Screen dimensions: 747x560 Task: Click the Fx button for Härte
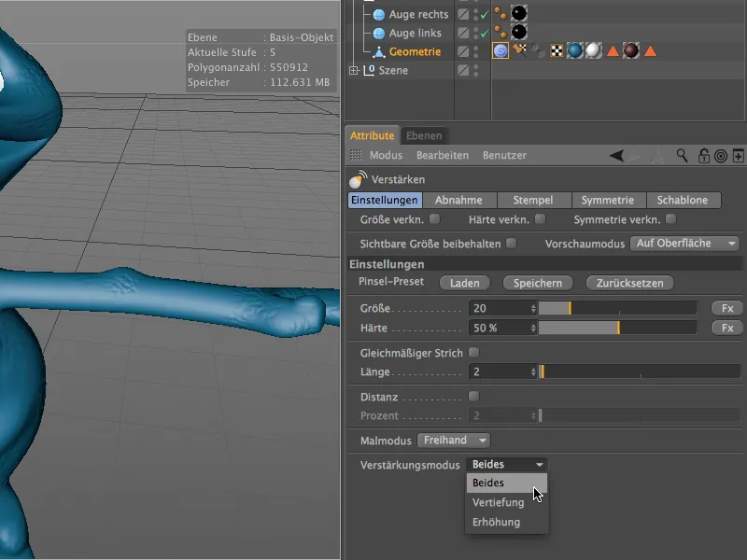coord(727,329)
